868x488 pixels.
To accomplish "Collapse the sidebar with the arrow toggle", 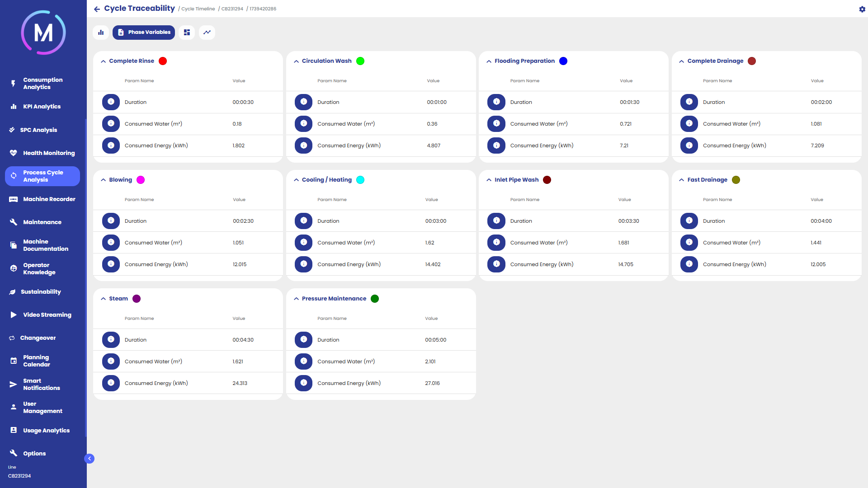I will [90, 459].
